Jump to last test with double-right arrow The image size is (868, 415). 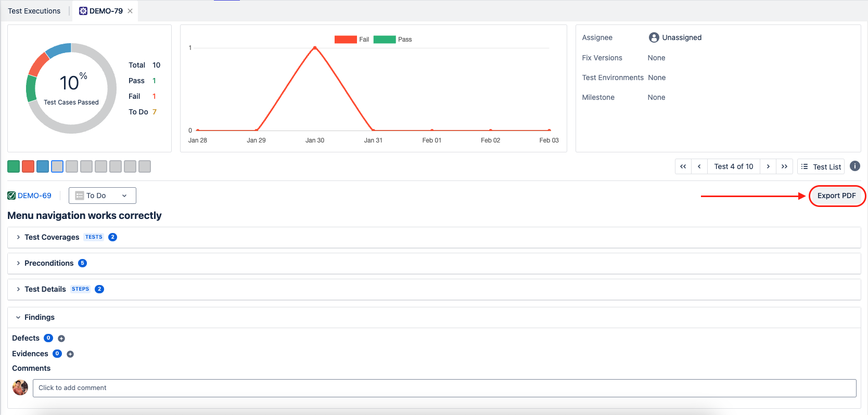(x=784, y=166)
